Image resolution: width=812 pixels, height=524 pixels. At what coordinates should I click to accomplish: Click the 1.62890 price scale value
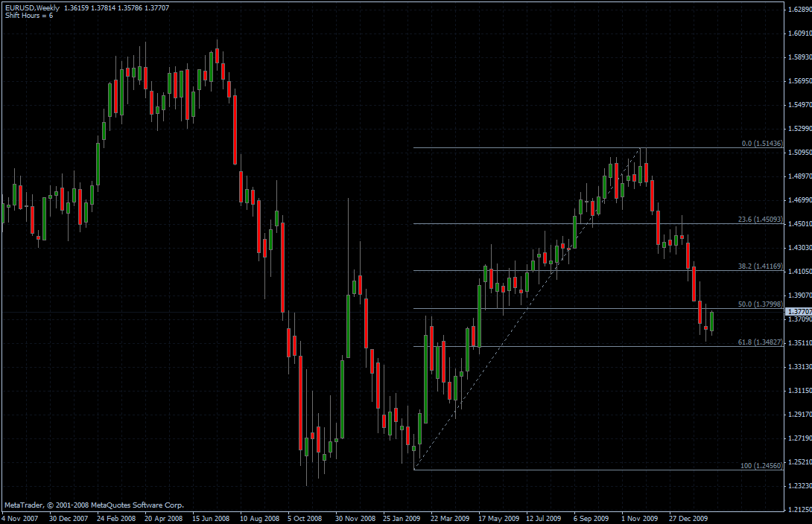point(799,10)
